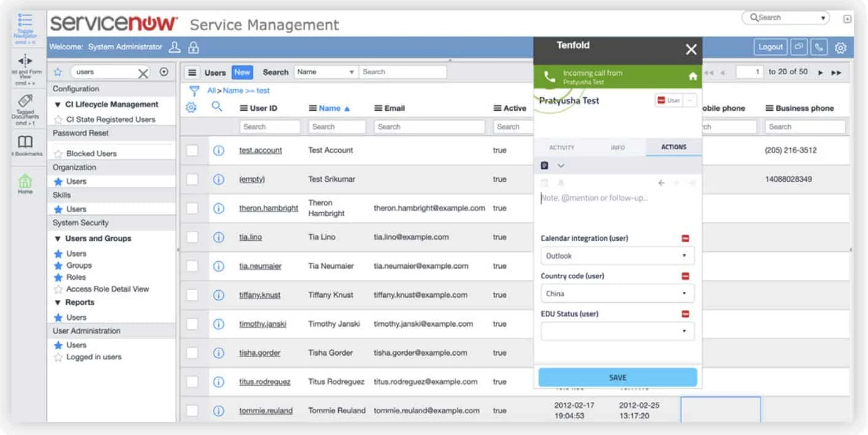Click the filter funnel icon
This screenshot has height=435, width=868.
195,91
